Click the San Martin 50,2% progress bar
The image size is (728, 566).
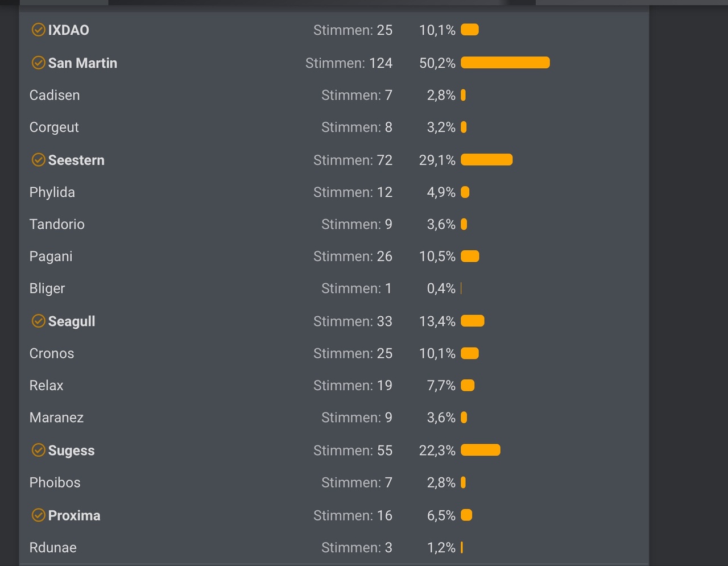pyautogui.click(x=505, y=63)
